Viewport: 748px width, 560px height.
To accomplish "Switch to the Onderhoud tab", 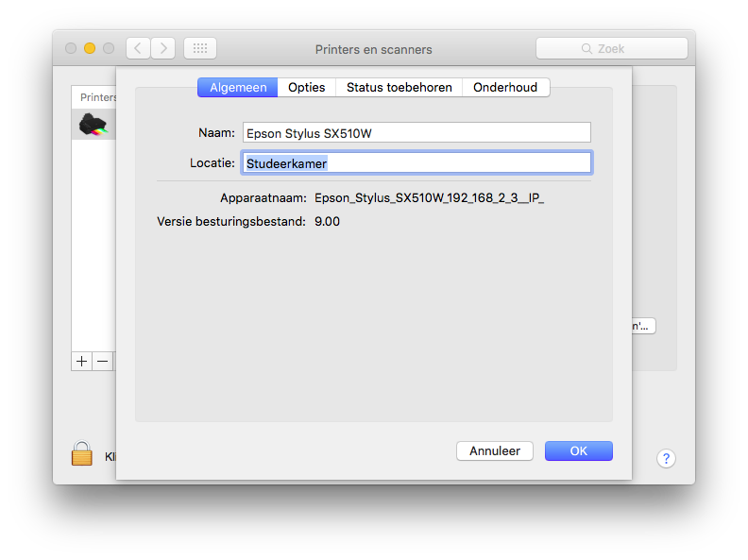I will pyautogui.click(x=505, y=87).
